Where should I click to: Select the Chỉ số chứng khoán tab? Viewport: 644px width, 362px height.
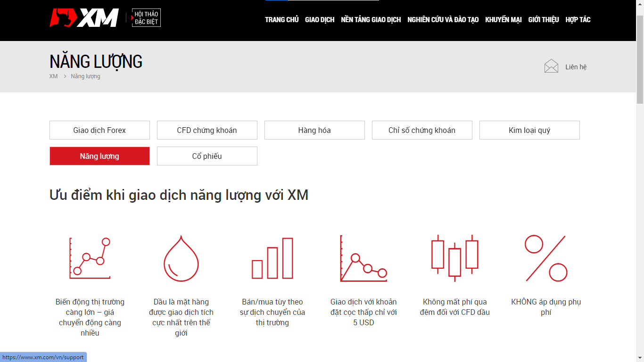coord(422,130)
